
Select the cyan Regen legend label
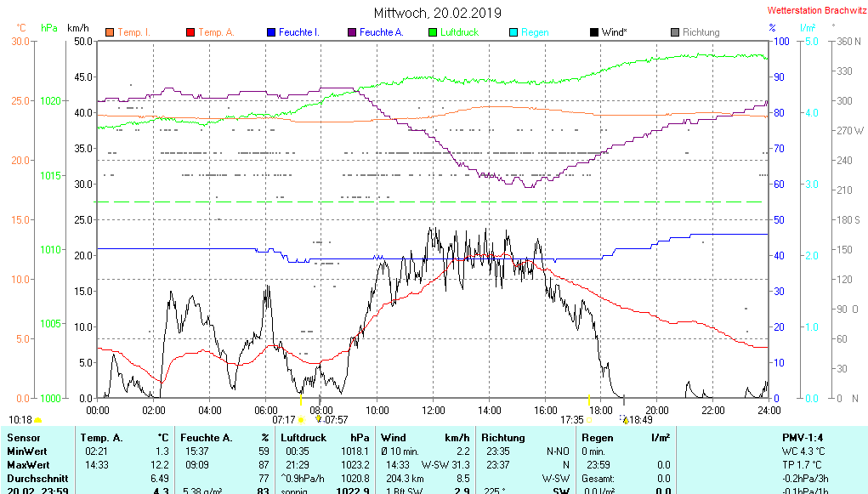coord(535,32)
